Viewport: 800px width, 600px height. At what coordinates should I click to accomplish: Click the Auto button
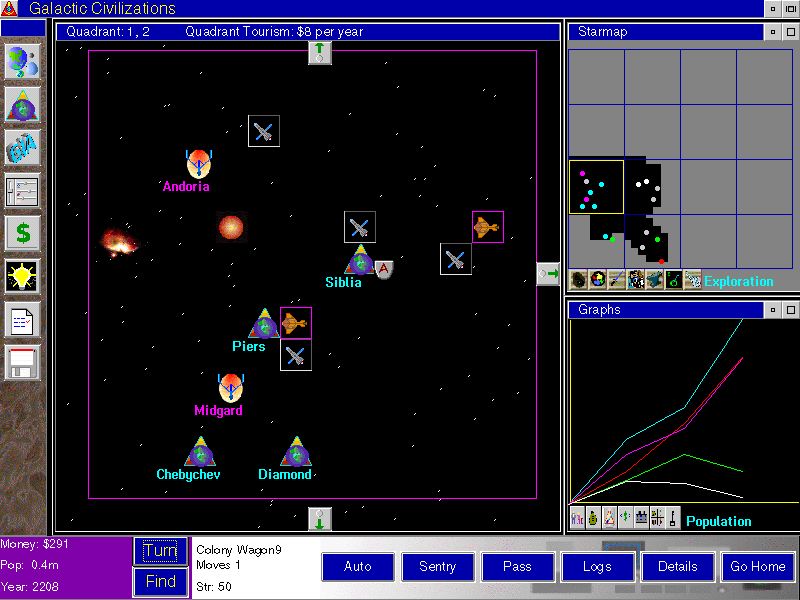[x=358, y=566]
